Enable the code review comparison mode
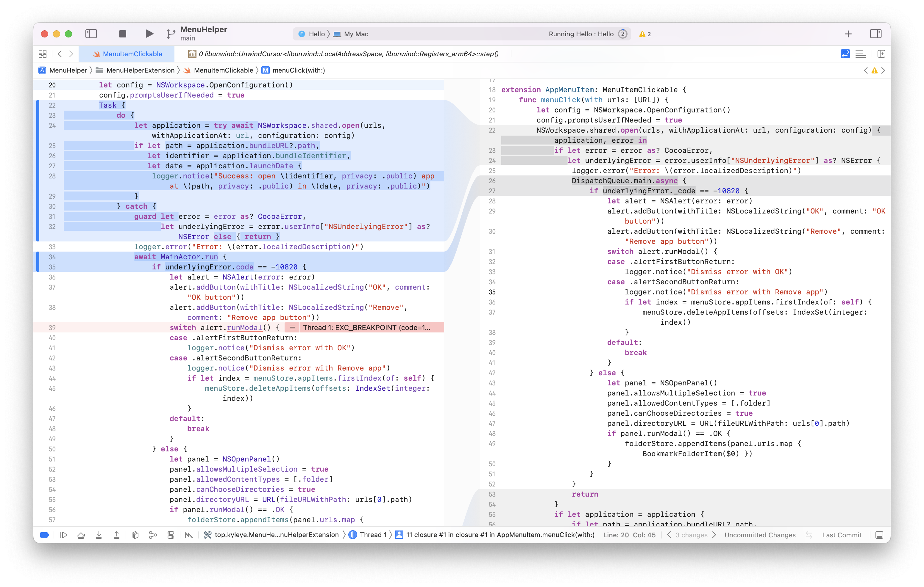This screenshot has width=924, height=587. [x=845, y=54]
